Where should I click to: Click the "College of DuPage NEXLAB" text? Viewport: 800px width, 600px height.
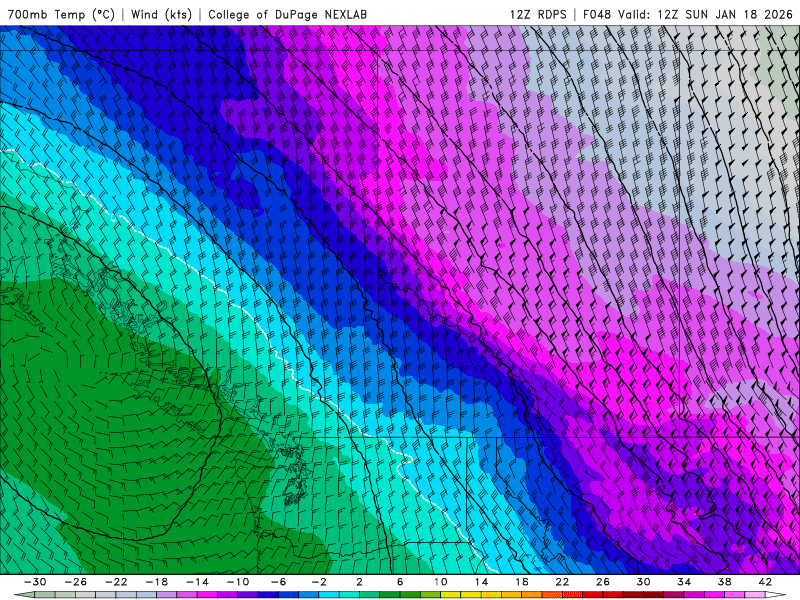click(287, 14)
